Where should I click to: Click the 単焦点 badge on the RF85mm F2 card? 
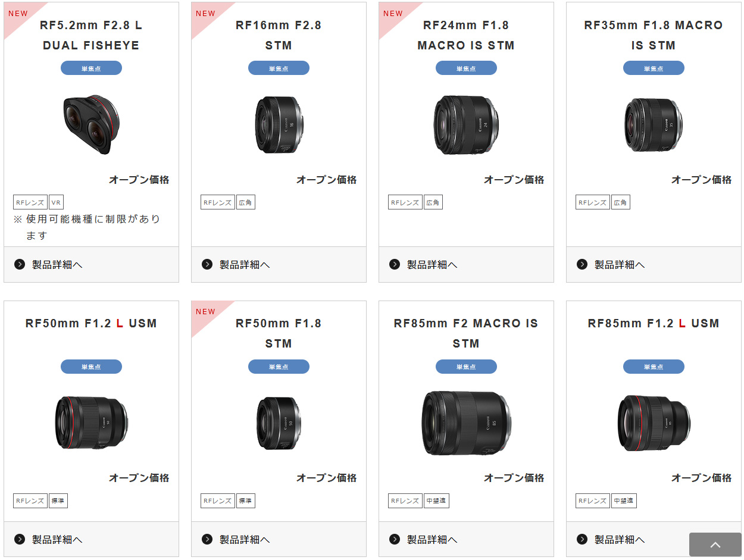click(466, 367)
